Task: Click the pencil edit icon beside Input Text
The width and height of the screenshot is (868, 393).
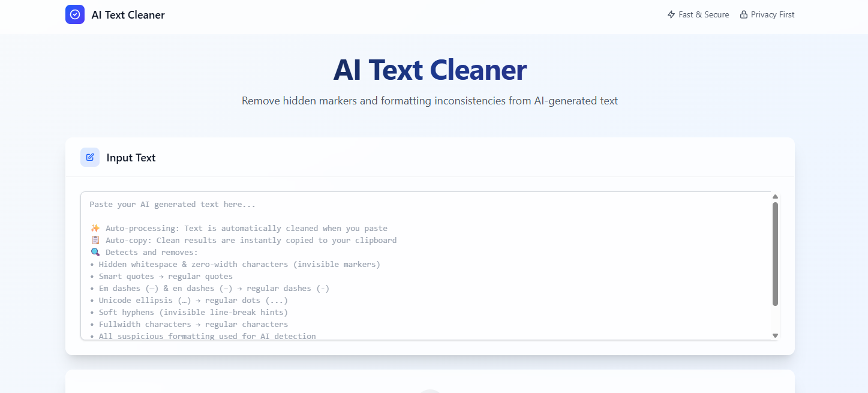Action: [x=90, y=157]
